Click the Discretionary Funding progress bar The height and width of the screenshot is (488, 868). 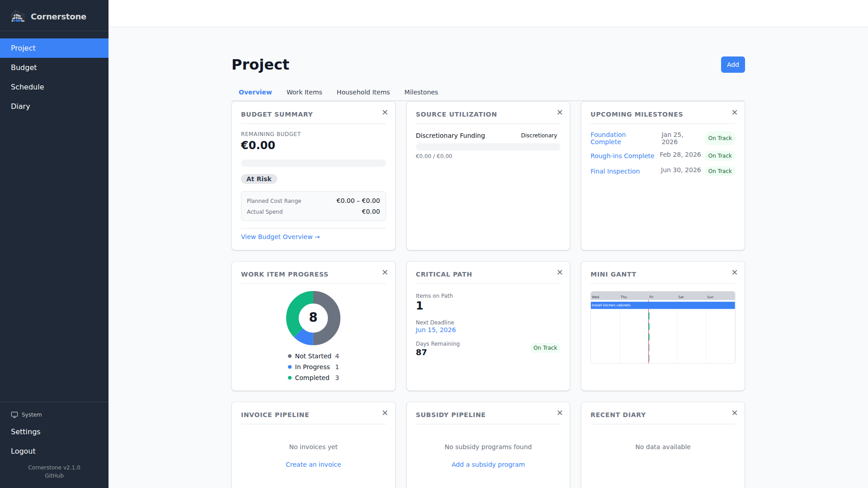point(488,147)
